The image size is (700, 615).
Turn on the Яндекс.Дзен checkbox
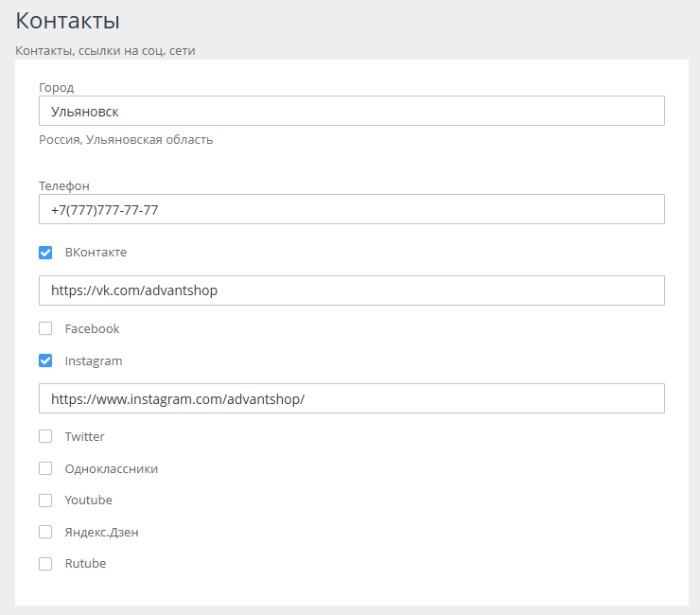[x=45, y=532]
